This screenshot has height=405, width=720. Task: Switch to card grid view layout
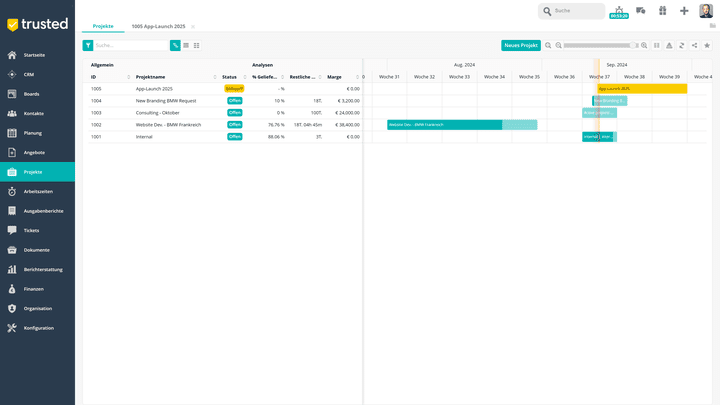[x=196, y=45]
